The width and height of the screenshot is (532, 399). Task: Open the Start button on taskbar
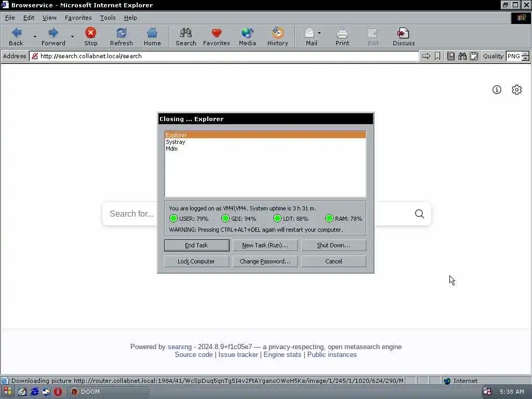point(7,392)
